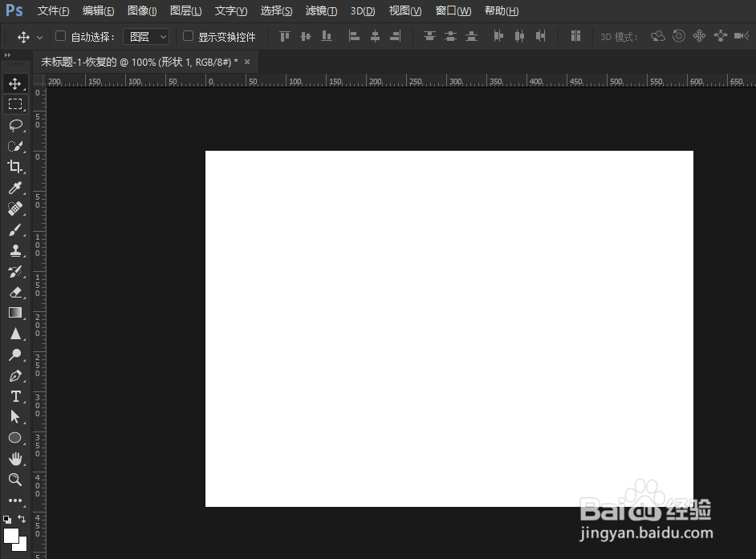Select the Ellipse shape tool
The height and width of the screenshot is (559, 756).
tap(15, 438)
